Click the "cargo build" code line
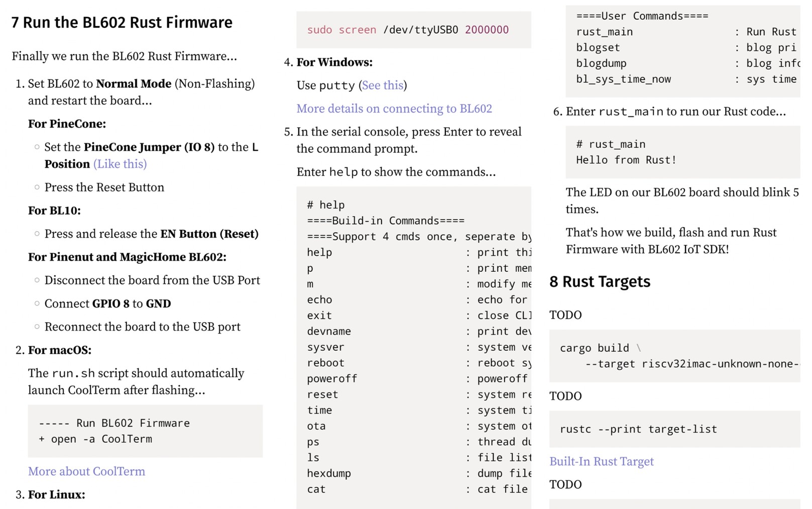This screenshot has height=509, width=812. 595,348
